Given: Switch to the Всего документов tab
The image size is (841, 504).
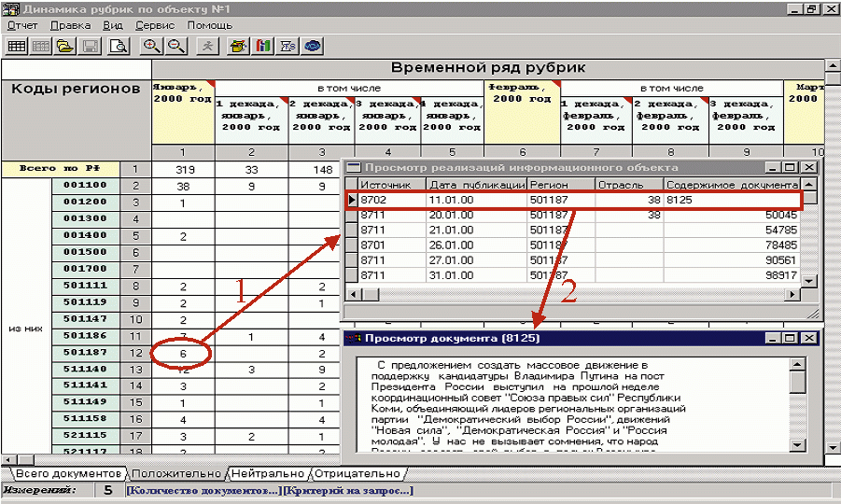Looking at the screenshot, I should click(68, 473).
